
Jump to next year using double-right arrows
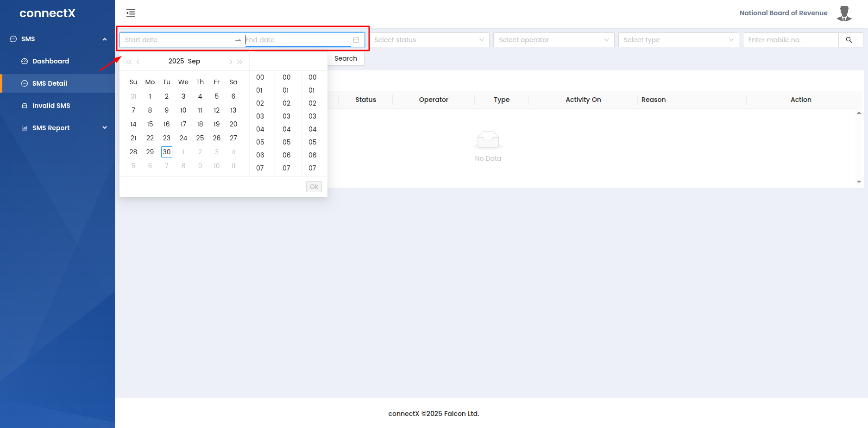pos(240,62)
